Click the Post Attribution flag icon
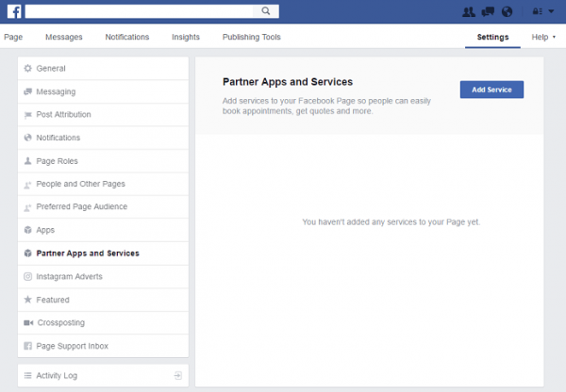This screenshot has width=566, height=392. pyautogui.click(x=27, y=115)
